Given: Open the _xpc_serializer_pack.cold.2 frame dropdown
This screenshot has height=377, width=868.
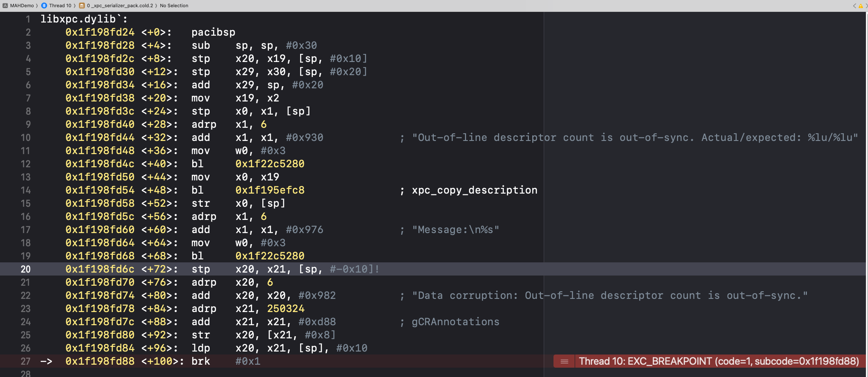Looking at the screenshot, I should tap(120, 6).
